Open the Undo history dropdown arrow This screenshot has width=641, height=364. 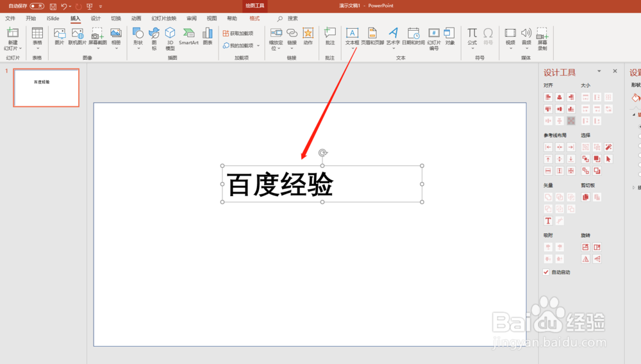(71, 6)
